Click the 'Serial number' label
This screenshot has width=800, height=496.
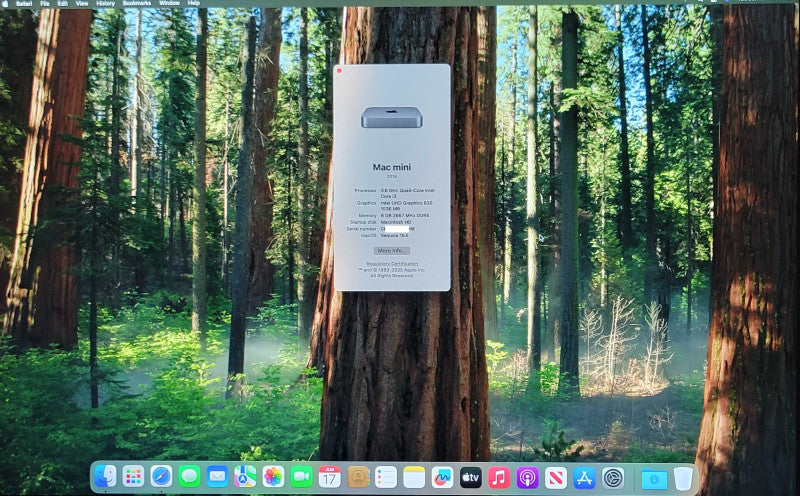361,229
